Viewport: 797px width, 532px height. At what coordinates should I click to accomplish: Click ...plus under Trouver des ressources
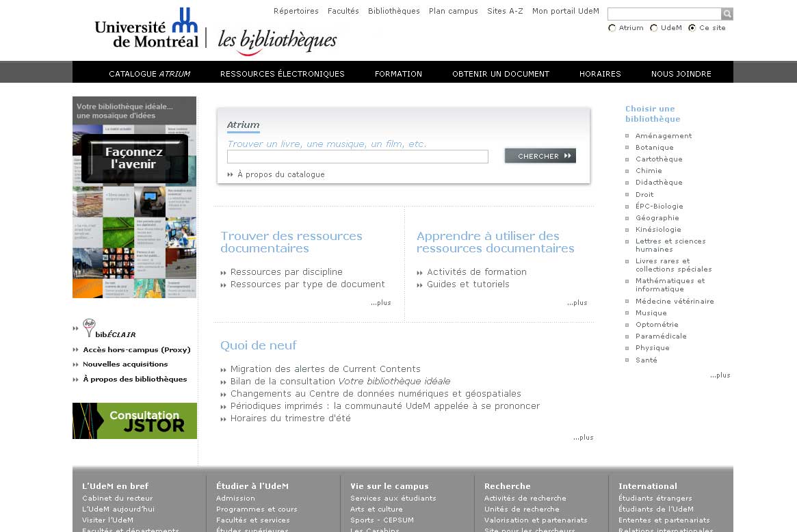click(x=380, y=303)
